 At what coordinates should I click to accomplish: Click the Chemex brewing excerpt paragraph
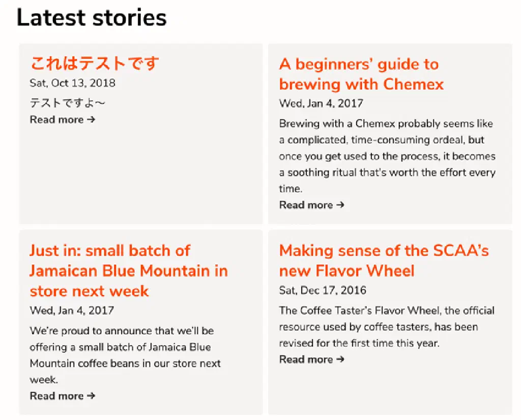pos(387,156)
